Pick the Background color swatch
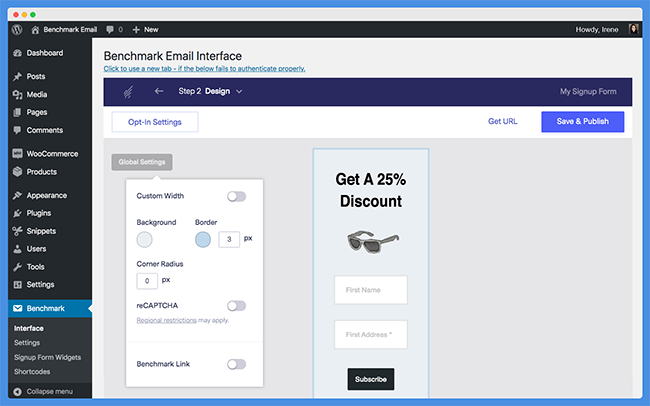 tap(144, 239)
